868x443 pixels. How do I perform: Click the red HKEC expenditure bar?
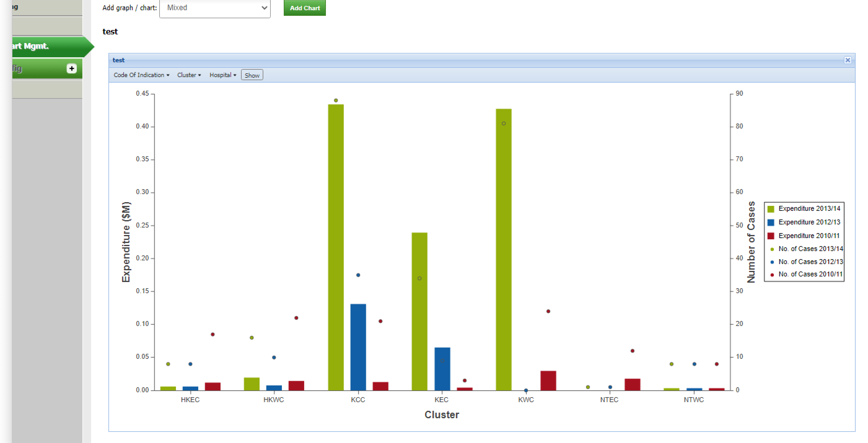pyautogui.click(x=212, y=386)
